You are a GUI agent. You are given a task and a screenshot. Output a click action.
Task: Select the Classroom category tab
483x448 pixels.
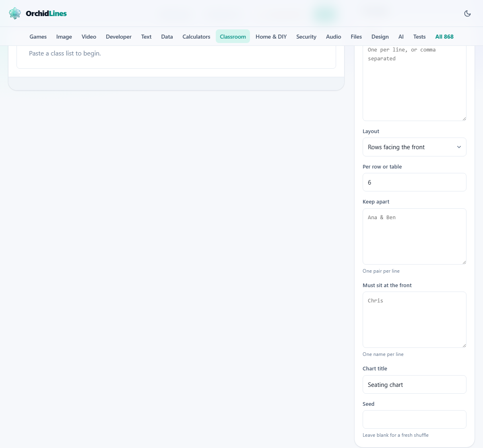(233, 37)
